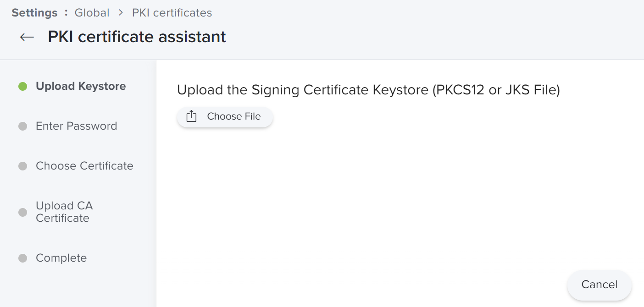Viewport: 644px width, 307px height.
Task: Go back using the left arrow icon
Action: pyautogui.click(x=27, y=37)
